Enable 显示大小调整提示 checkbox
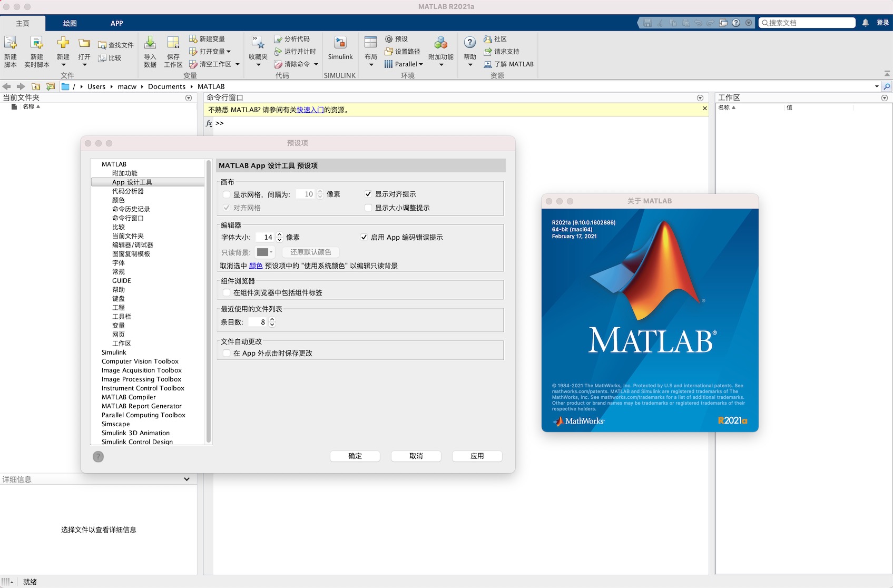Image resolution: width=893 pixels, height=588 pixels. click(x=368, y=208)
